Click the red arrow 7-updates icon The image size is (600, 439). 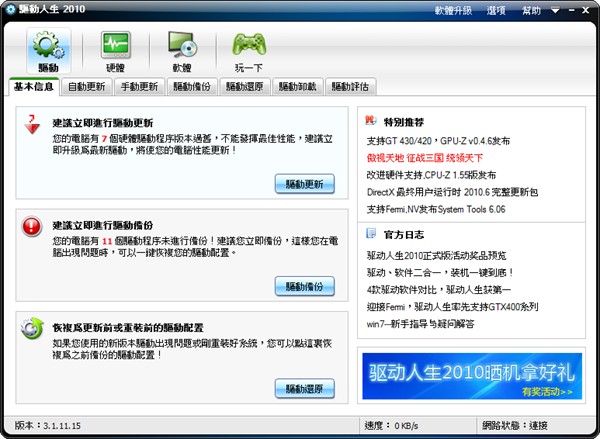(x=32, y=124)
